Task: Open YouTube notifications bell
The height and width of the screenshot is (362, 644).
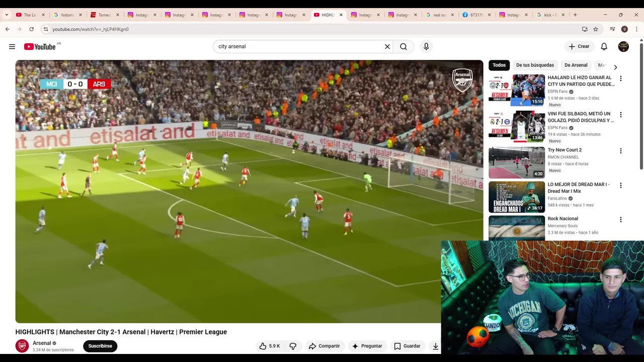Action: (604, 47)
